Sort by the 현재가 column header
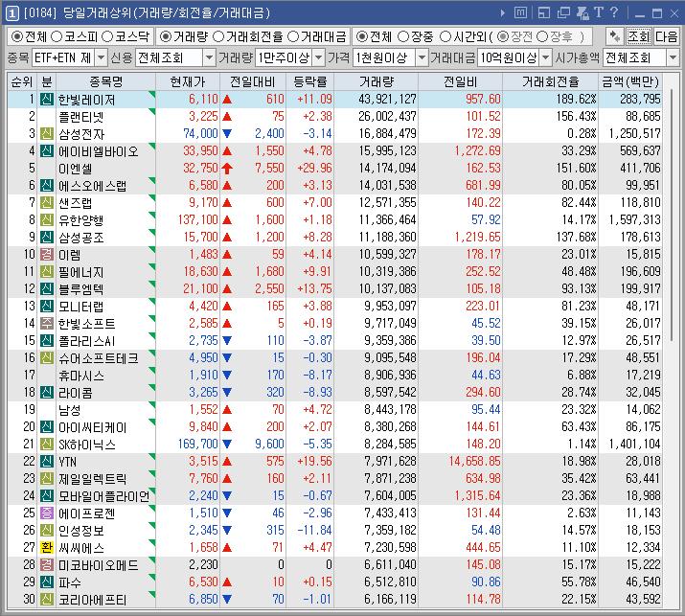Viewport: 685px width, 616px height. click(x=188, y=81)
